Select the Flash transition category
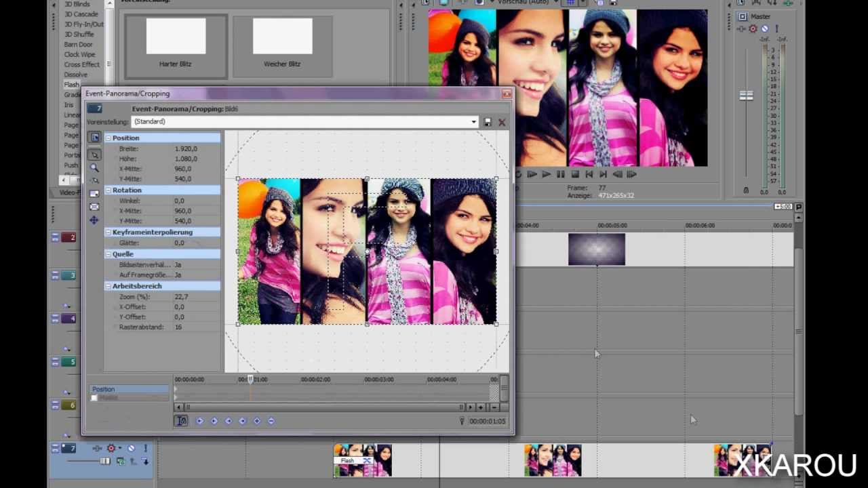This screenshot has height=488, width=868. (x=71, y=85)
